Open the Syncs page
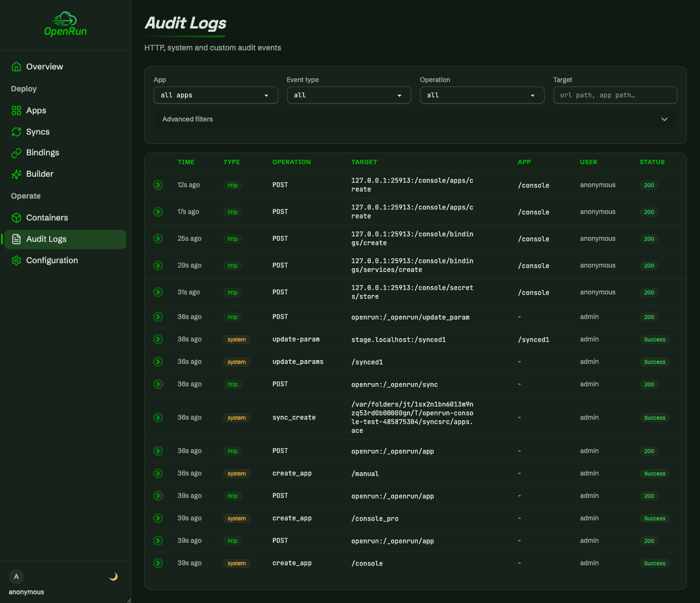Screen dimensions: 700x603 [65, 132]
